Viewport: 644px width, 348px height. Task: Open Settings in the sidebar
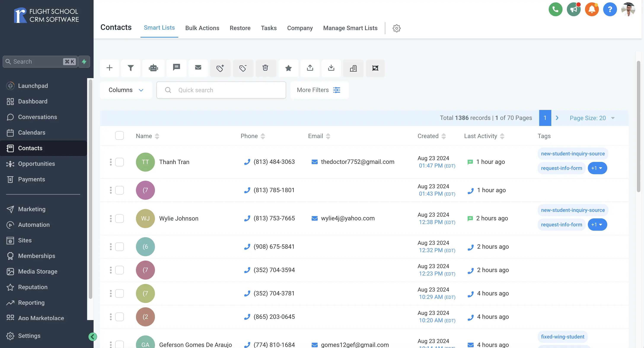[x=29, y=336]
